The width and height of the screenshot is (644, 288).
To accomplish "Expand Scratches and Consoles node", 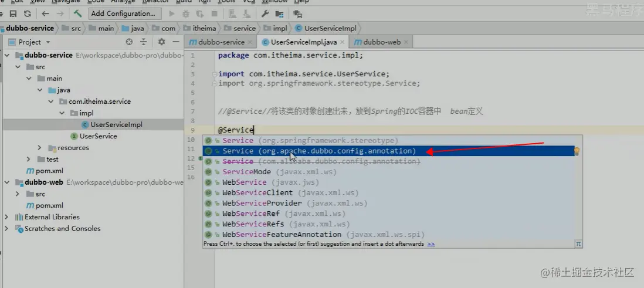I will (7, 228).
